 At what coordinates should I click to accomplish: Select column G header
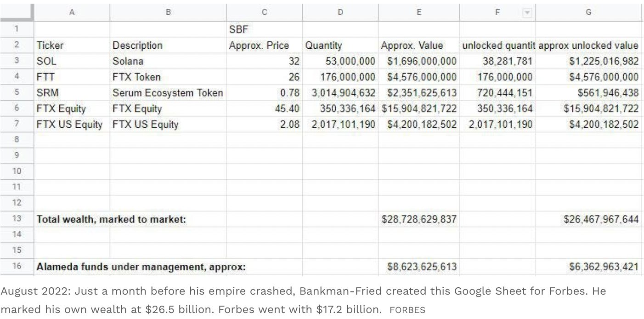pos(588,13)
